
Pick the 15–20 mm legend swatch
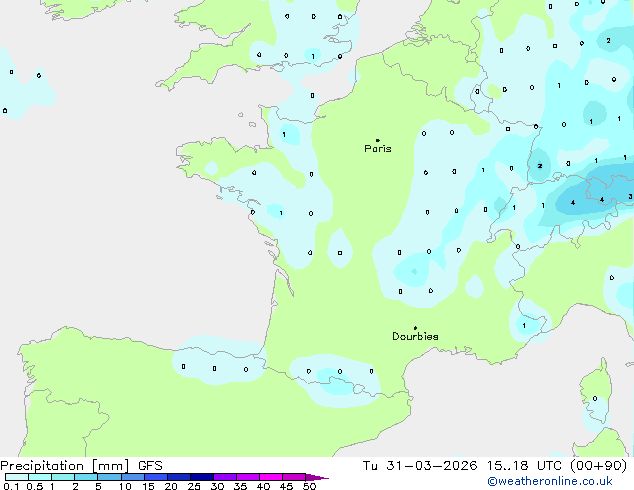[156, 477]
